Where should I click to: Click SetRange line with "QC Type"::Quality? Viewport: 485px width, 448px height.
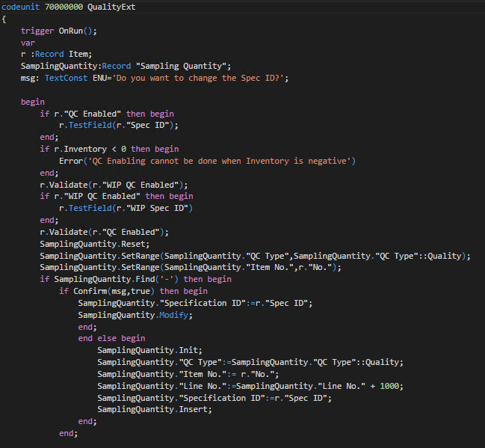tap(255, 256)
